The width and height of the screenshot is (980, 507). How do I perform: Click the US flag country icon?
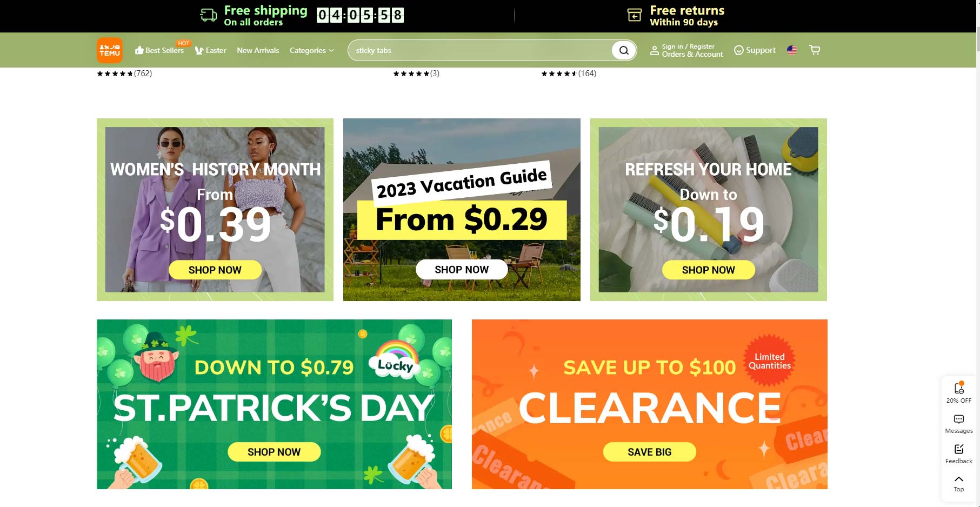pos(792,50)
